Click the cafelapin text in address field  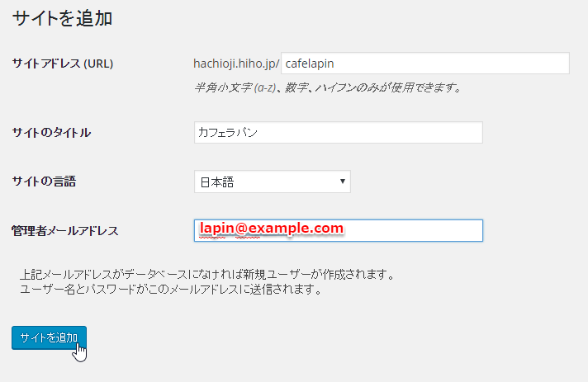point(308,64)
